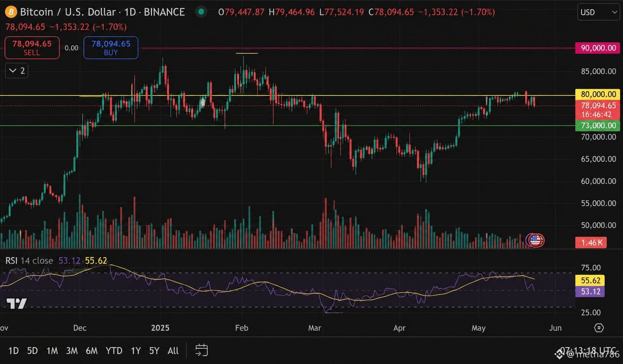Click the 0.00 spread value

(x=71, y=48)
